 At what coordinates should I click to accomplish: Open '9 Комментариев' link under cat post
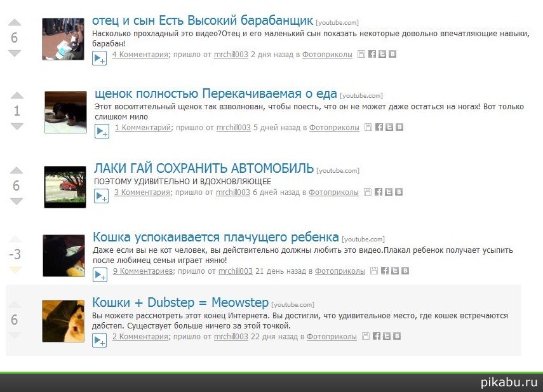142,271
